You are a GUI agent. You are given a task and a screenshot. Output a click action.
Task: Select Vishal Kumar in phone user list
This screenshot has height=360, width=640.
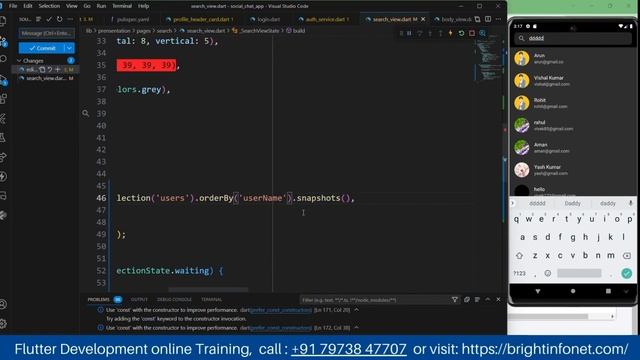tap(573, 80)
